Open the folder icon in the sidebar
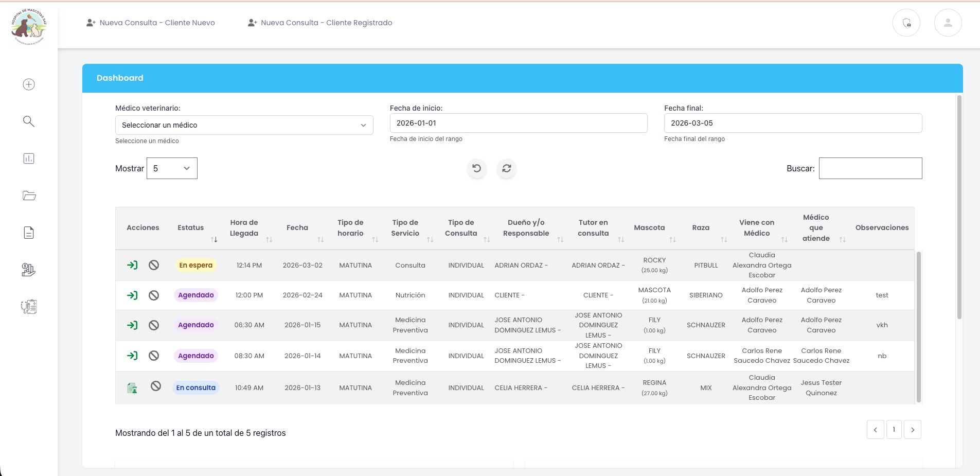The width and height of the screenshot is (980, 476). pyautogui.click(x=28, y=196)
